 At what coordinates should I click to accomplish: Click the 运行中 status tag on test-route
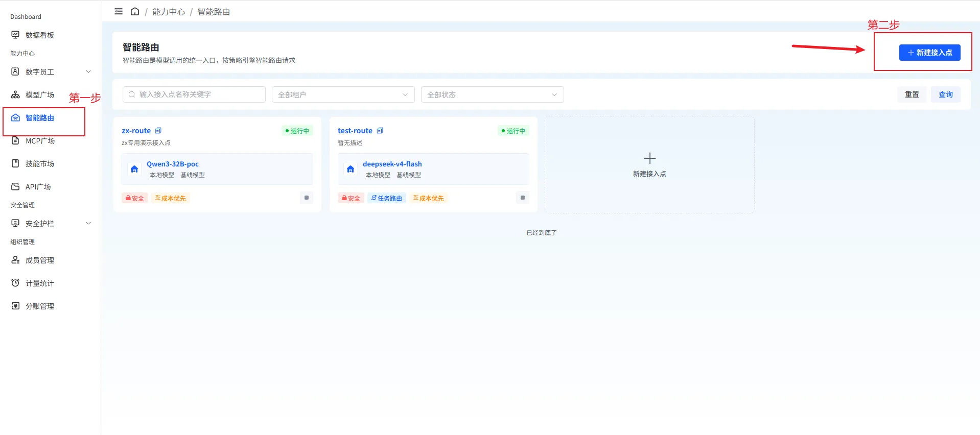click(x=514, y=131)
